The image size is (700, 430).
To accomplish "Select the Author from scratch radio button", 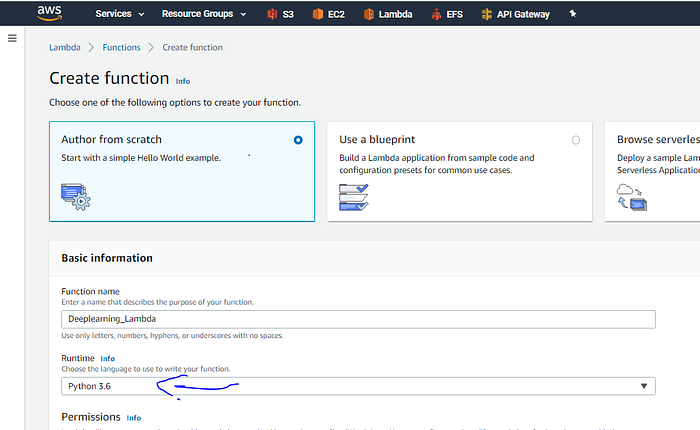I will pyautogui.click(x=298, y=140).
